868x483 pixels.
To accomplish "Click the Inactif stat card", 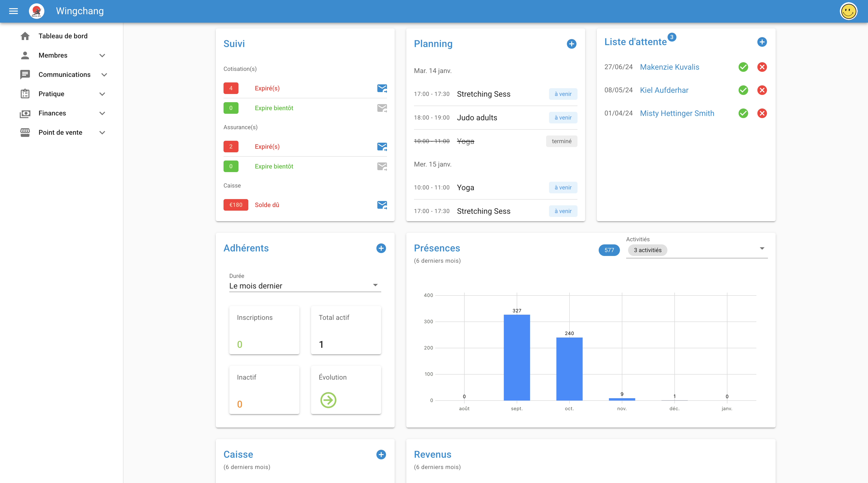I will pyautogui.click(x=264, y=390).
